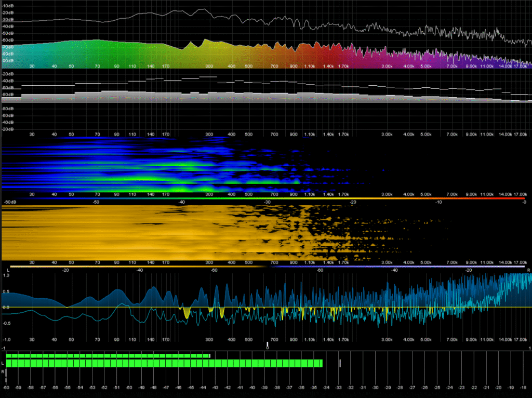532x398 pixels.
Task: Click the -55 label on the level meter scale
Action: tap(68, 388)
